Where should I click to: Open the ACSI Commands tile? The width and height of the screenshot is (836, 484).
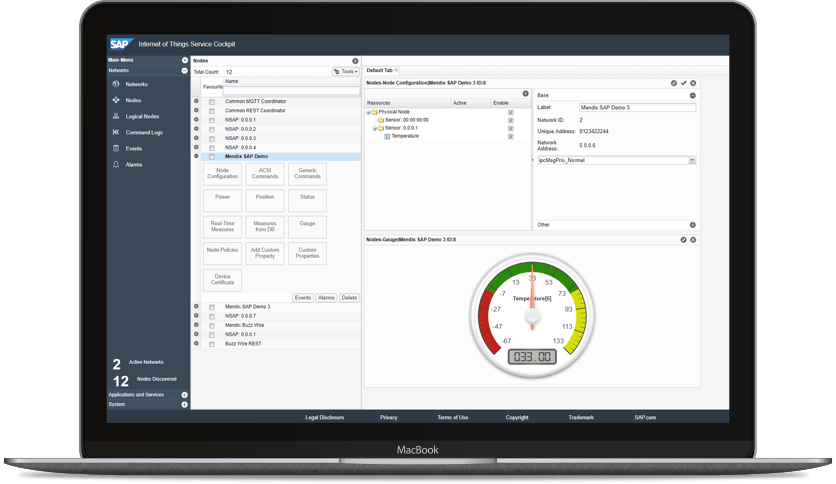click(265, 173)
